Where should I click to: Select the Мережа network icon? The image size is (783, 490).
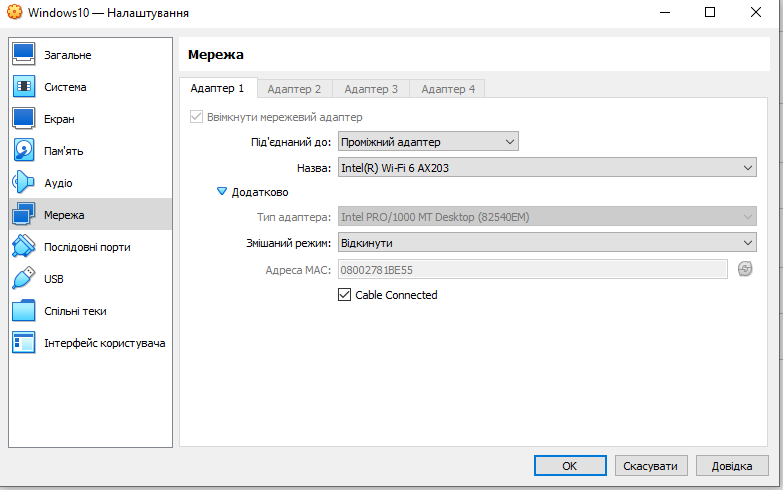pos(23,214)
